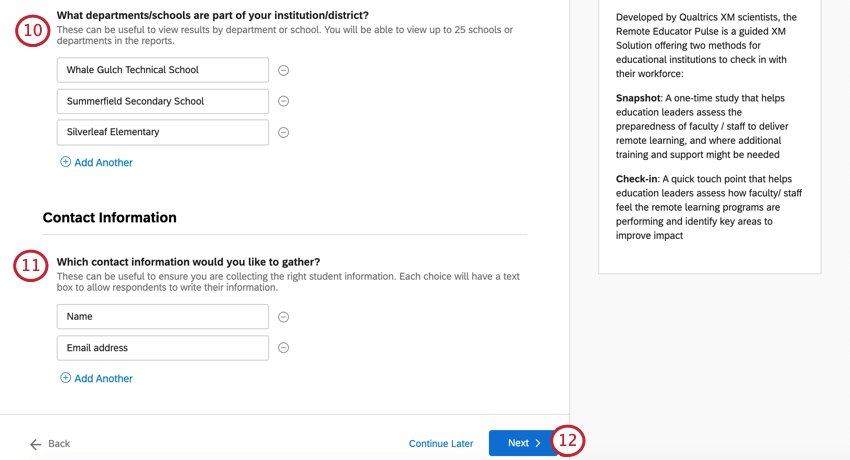
Task: Remove the Name contact field
Action: pyautogui.click(x=283, y=317)
